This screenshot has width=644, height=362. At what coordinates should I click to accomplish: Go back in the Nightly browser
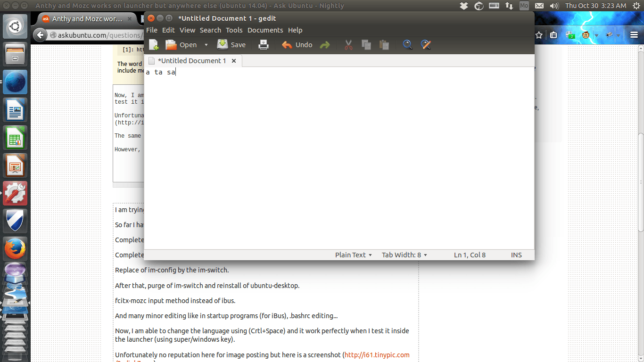point(40,35)
